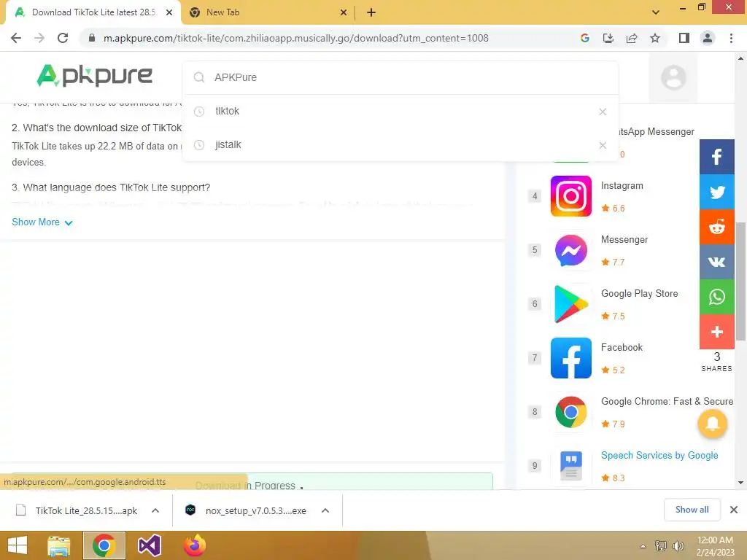Share the page via WhatsApp

tap(716, 297)
